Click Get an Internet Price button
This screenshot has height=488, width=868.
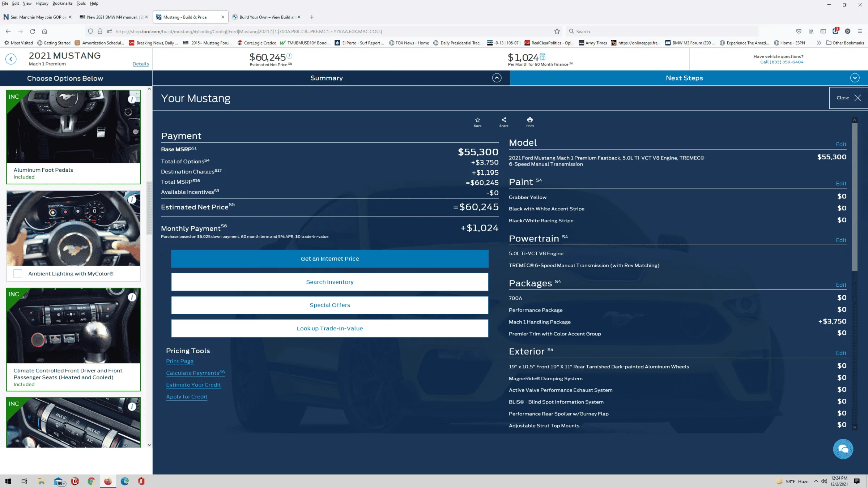(330, 258)
